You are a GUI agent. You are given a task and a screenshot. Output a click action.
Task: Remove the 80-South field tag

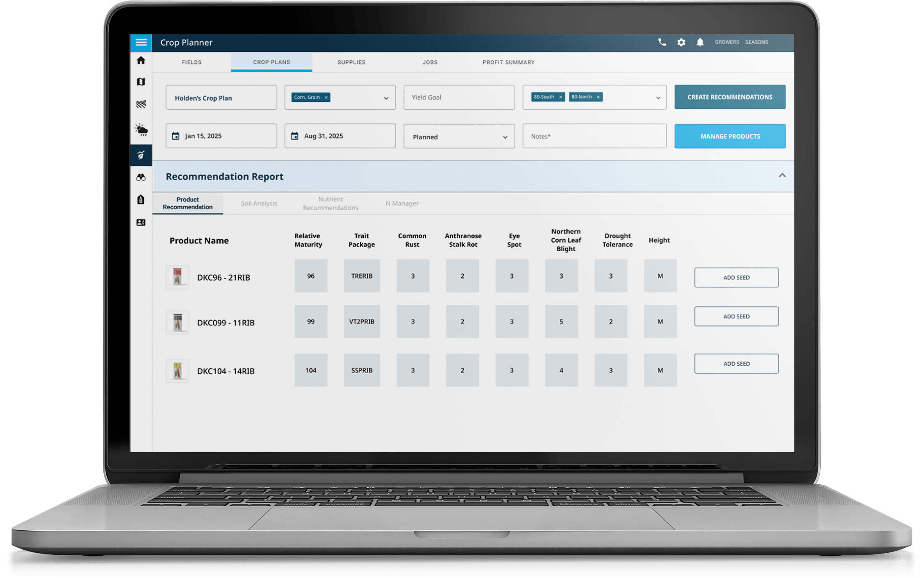tap(561, 97)
